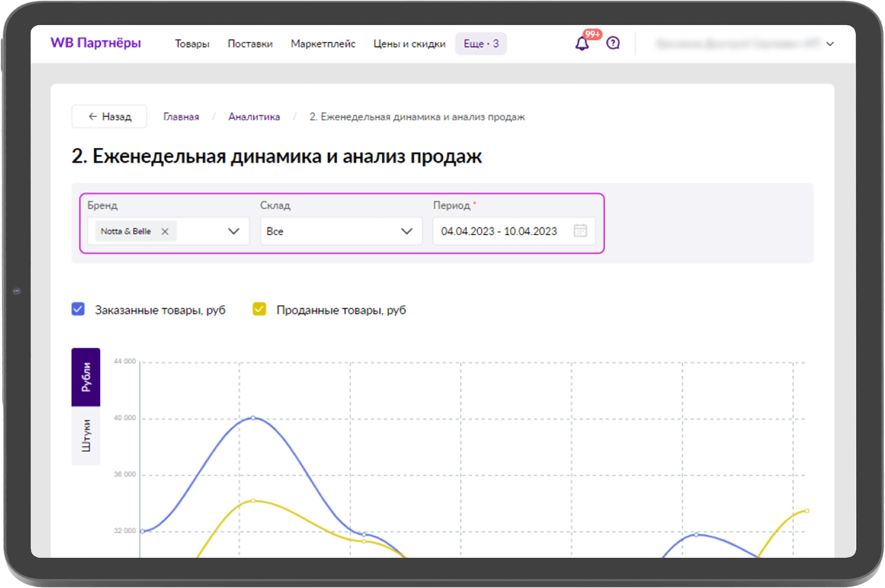This screenshot has height=588, width=885.
Task: Uncheck Заказанные товары, руб
Action: coord(77,309)
